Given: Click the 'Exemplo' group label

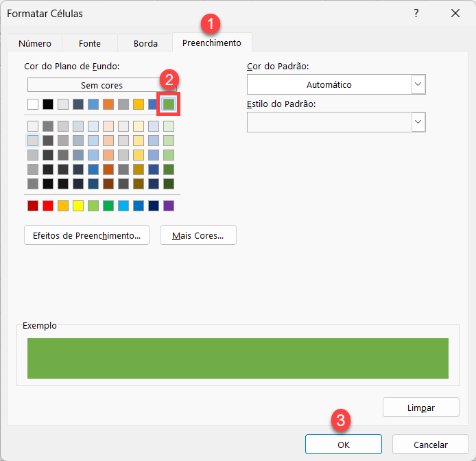Looking at the screenshot, I should click(40, 325).
